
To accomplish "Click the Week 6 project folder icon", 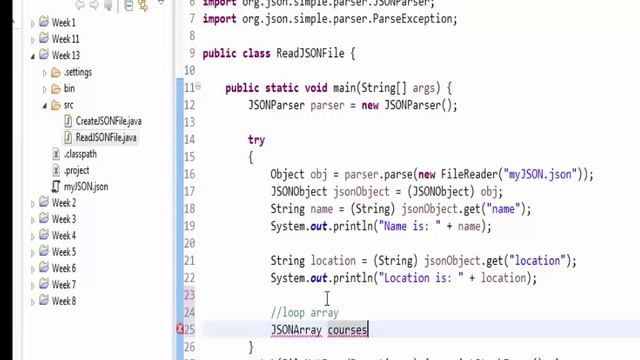I will click(44, 267).
